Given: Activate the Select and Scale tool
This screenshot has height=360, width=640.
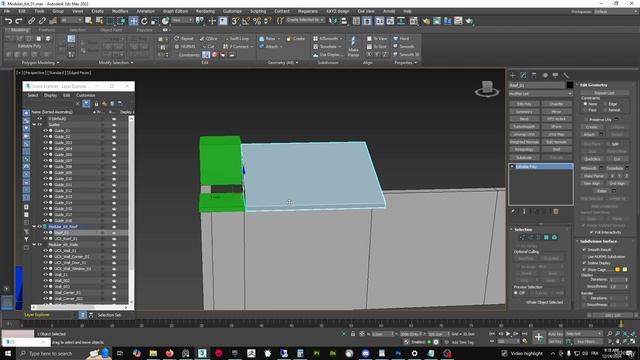Looking at the screenshot, I should 155,20.
